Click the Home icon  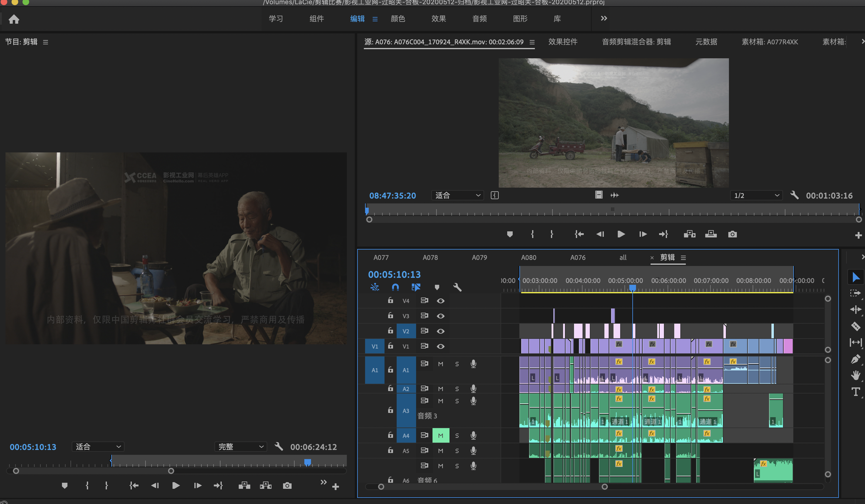point(14,19)
